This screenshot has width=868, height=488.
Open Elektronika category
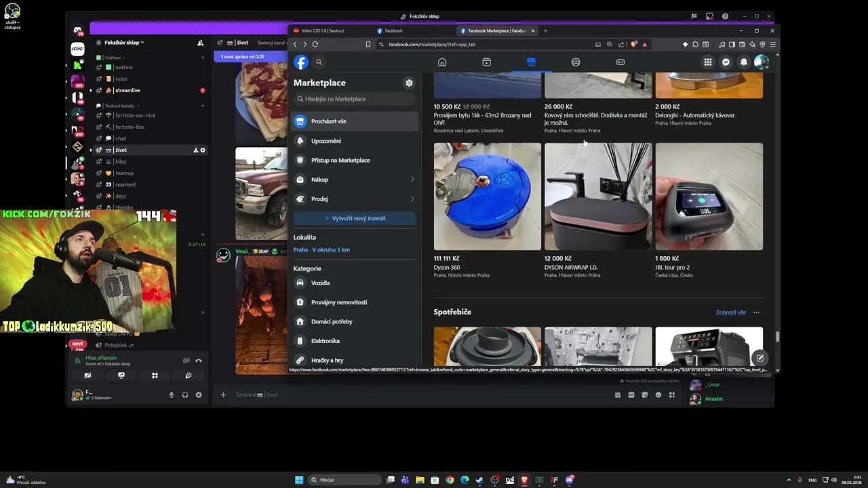[x=355, y=341]
